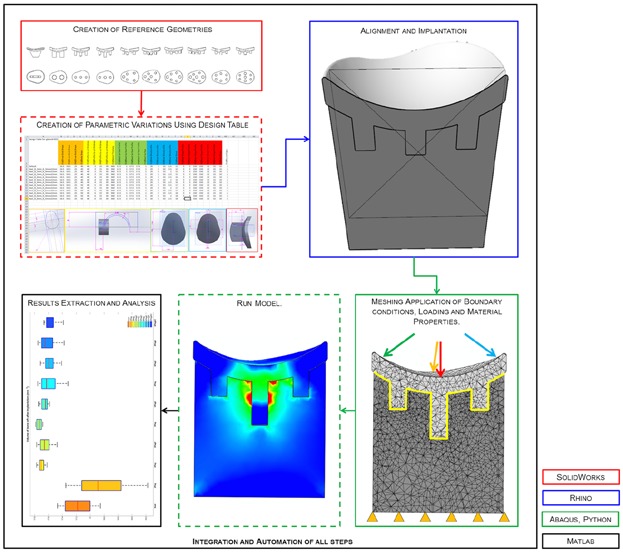Click the white implant bearing surface in Rhino view
Viewport: 623px width, 552px height.
coord(414,74)
